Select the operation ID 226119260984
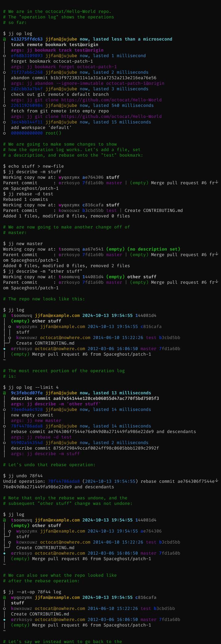This screenshot has width=221, height=644. point(27,105)
